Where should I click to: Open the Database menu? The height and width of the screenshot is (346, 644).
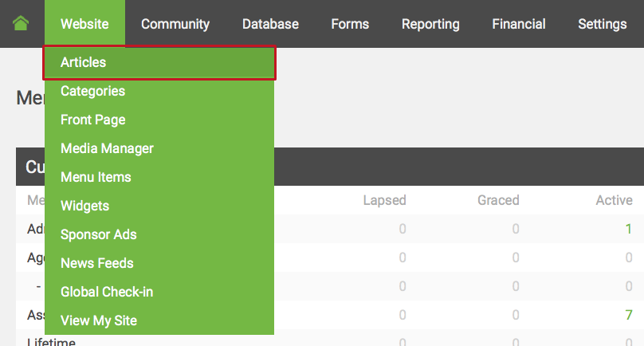pos(270,24)
